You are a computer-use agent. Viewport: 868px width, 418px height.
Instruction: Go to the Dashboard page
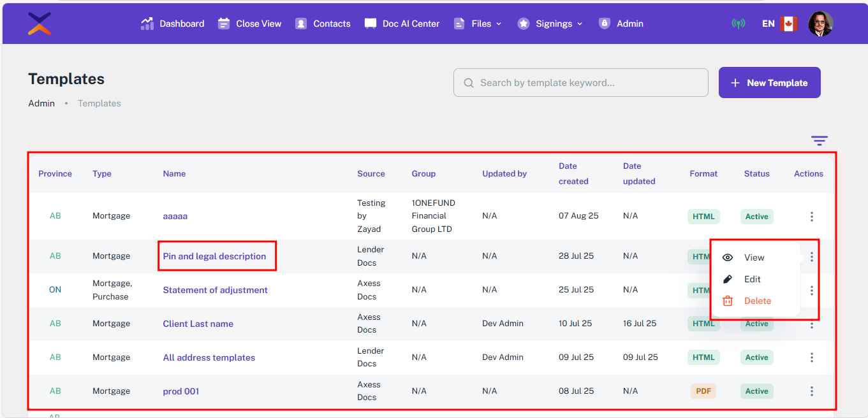pyautogui.click(x=173, y=24)
